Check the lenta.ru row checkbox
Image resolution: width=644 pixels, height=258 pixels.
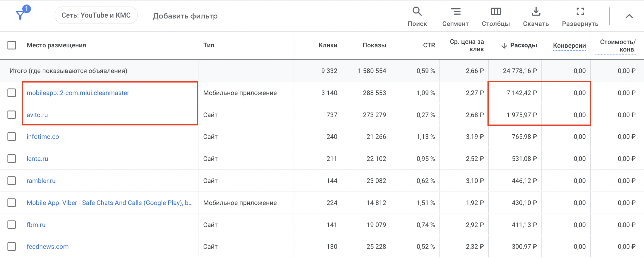[12, 159]
